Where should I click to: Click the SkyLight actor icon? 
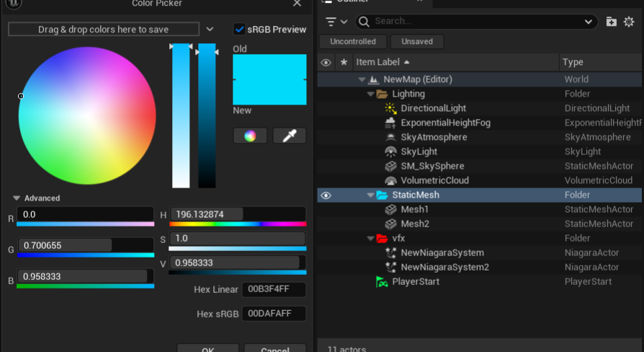pos(390,151)
